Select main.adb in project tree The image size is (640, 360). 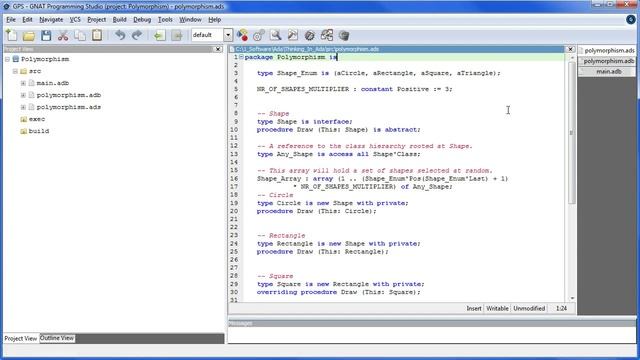pos(53,83)
